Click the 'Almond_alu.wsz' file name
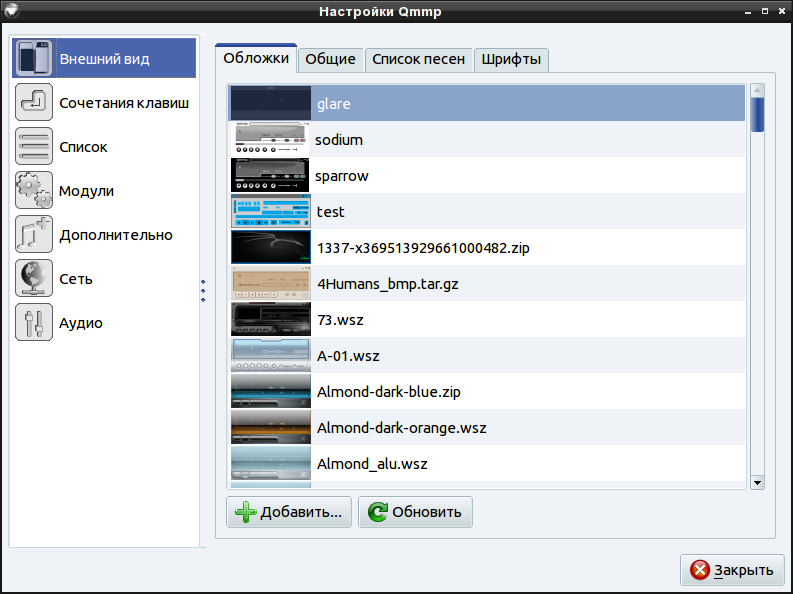 coord(372,464)
